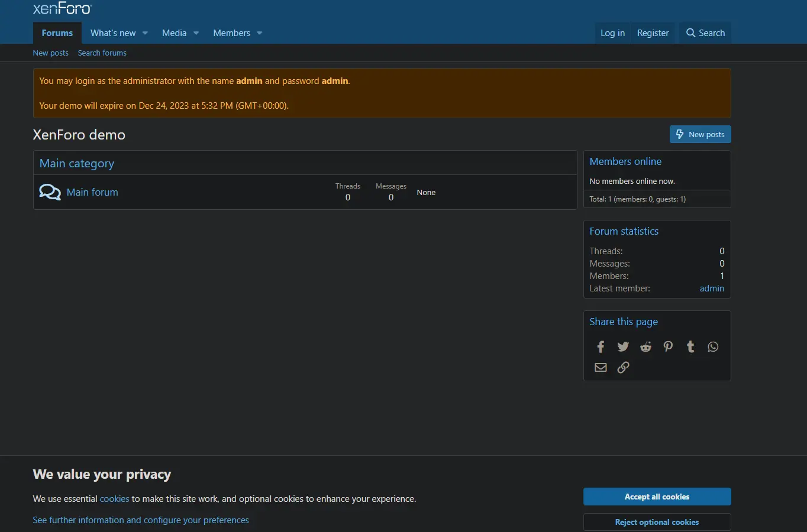This screenshot has height=532, width=807.
Task: Accept all cookies
Action: 657,497
